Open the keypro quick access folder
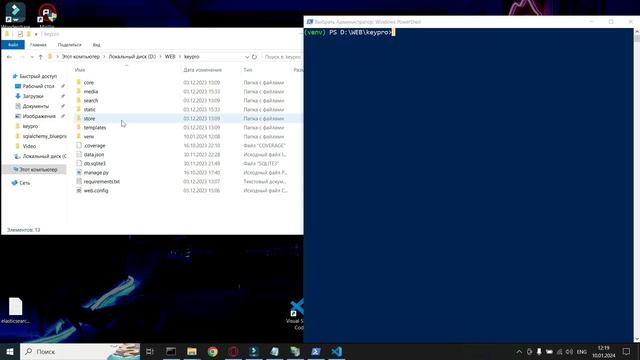Screen dimensions: 640x360 30,126
